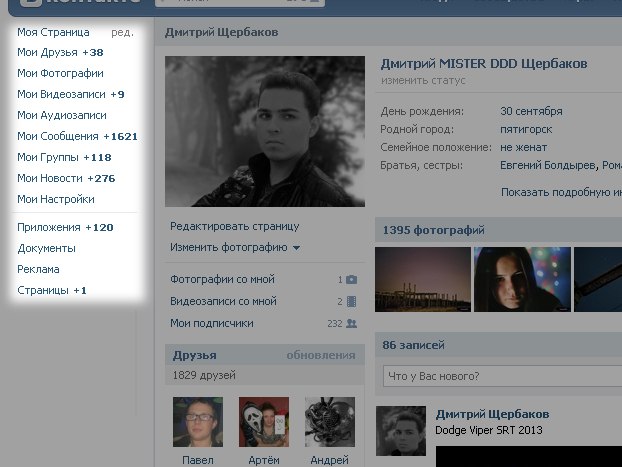Expand Изменить фотографию dropdown arrow
622x467 pixels.
296,248
